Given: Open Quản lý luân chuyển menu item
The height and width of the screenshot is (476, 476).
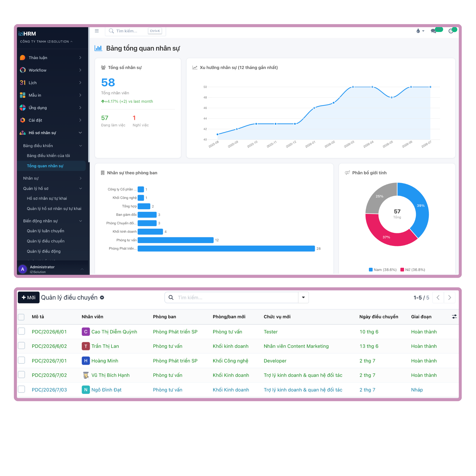Looking at the screenshot, I should tap(46, 231).
